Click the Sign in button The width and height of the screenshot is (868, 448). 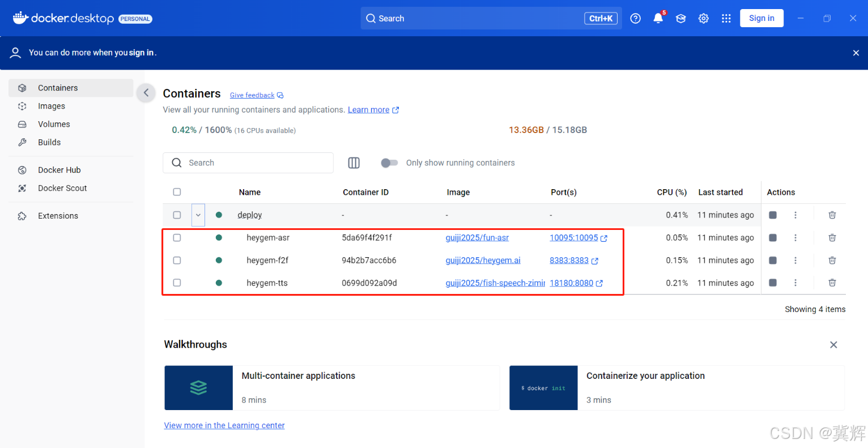coord(761,18)
